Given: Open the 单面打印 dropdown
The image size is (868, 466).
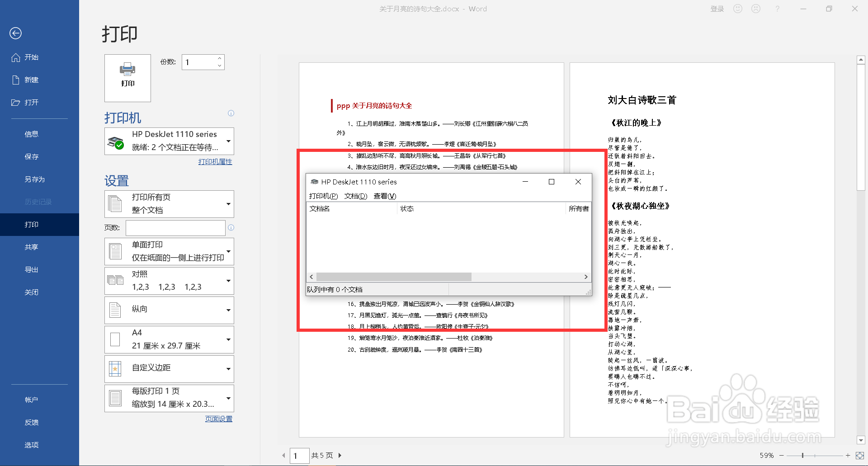Looking at the screenshot, I should (169, 251).
